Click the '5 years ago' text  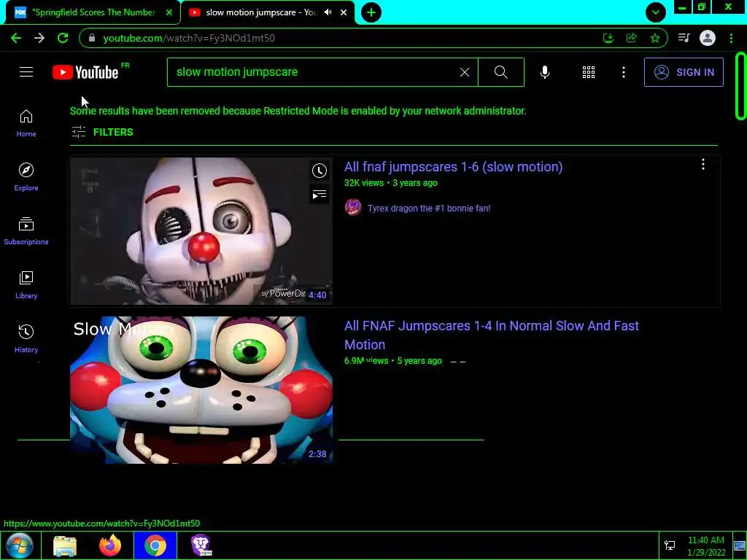coord(419,361)
